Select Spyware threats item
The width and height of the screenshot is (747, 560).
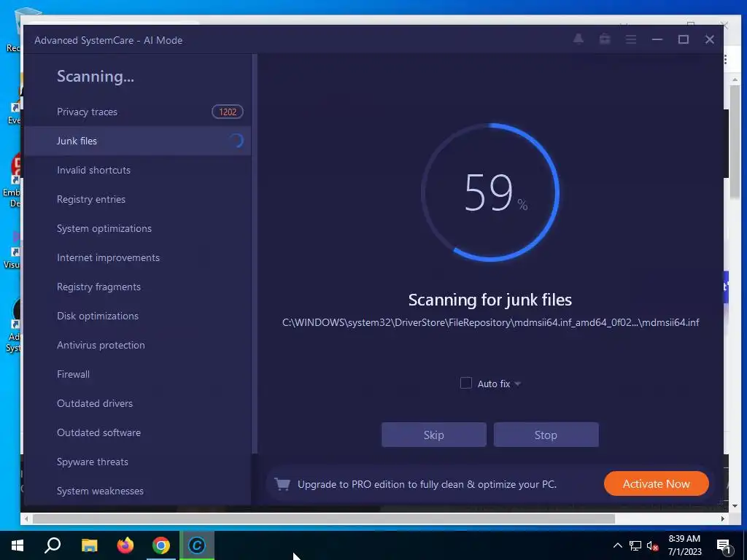click(137, 462)
